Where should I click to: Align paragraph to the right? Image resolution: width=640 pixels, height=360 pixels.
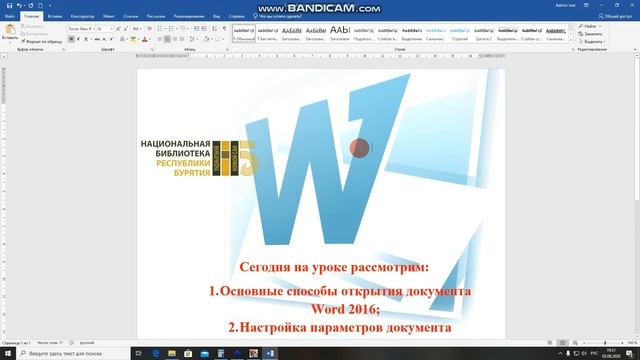pyautogui.click(x=175, y=39)
